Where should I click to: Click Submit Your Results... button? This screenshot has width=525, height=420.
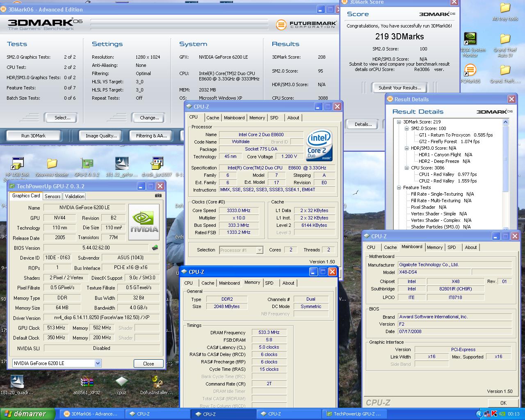pos(399,87)
